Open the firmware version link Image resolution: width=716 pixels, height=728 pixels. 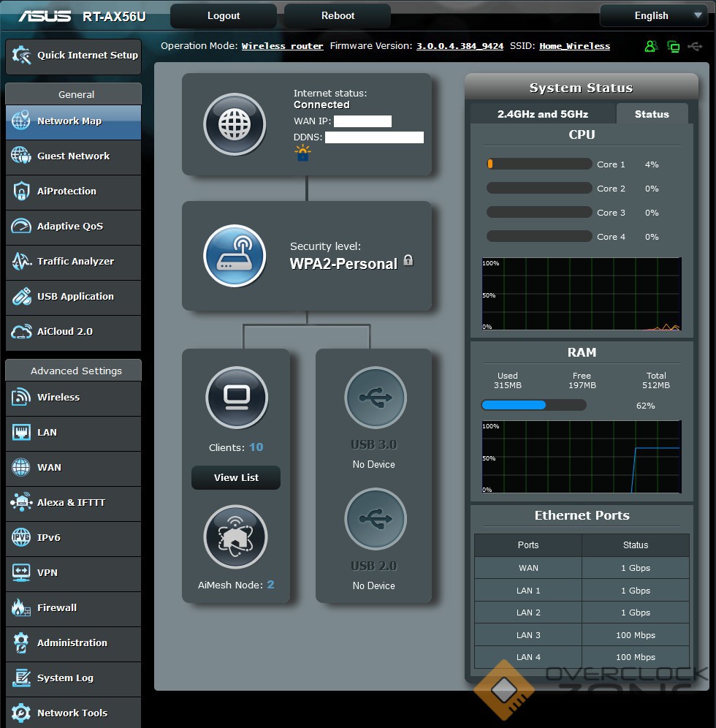460,46
